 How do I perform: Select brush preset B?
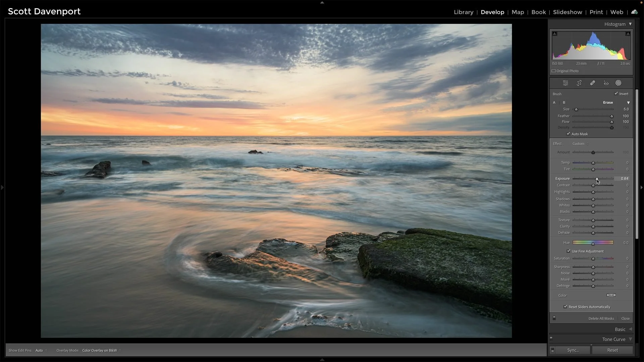click(x=564, y=102)
